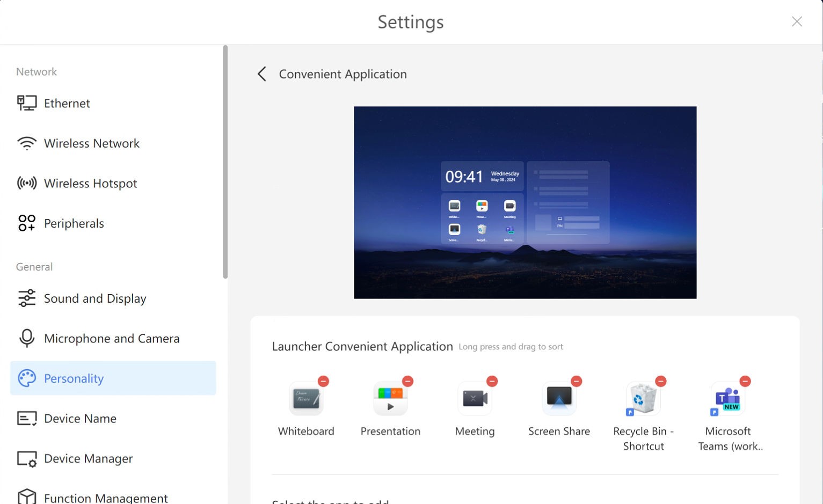Click the Presentation app icon

point(390,399)
